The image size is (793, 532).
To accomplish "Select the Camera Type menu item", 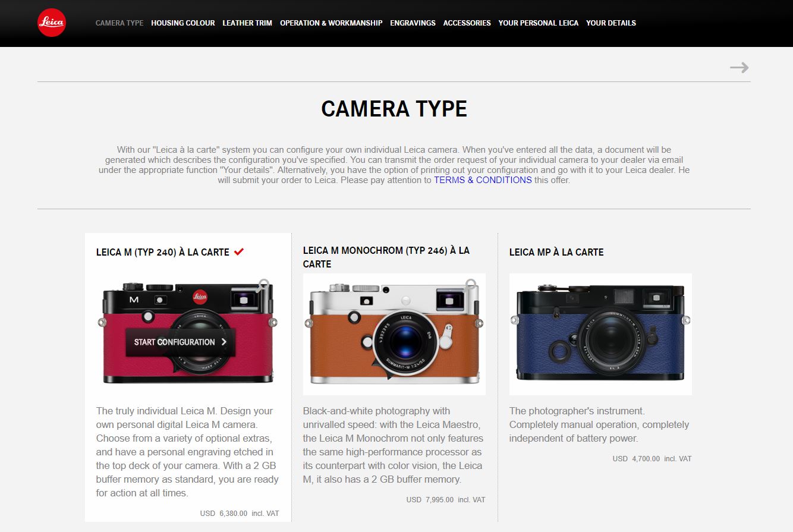I will [x=119, y=23].
